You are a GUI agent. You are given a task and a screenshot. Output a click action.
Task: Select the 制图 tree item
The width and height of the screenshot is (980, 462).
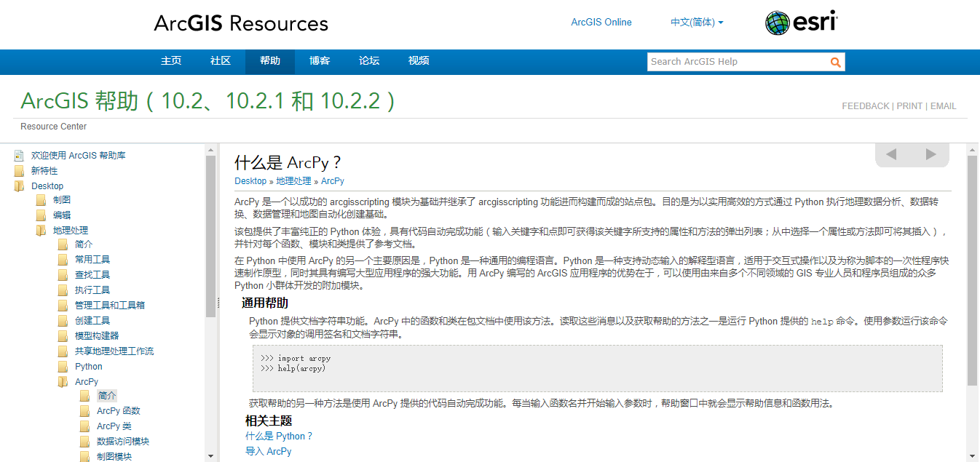pyautogui.click(x=62, y=200)
